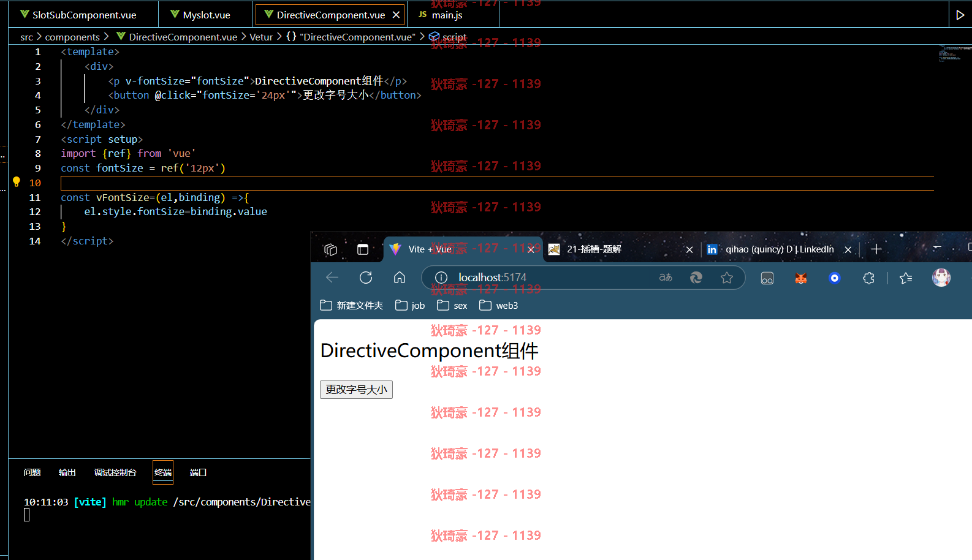Click the translate page icon
Image resolution: width=972 pixels, height=560 pixels.
(666, 278)
